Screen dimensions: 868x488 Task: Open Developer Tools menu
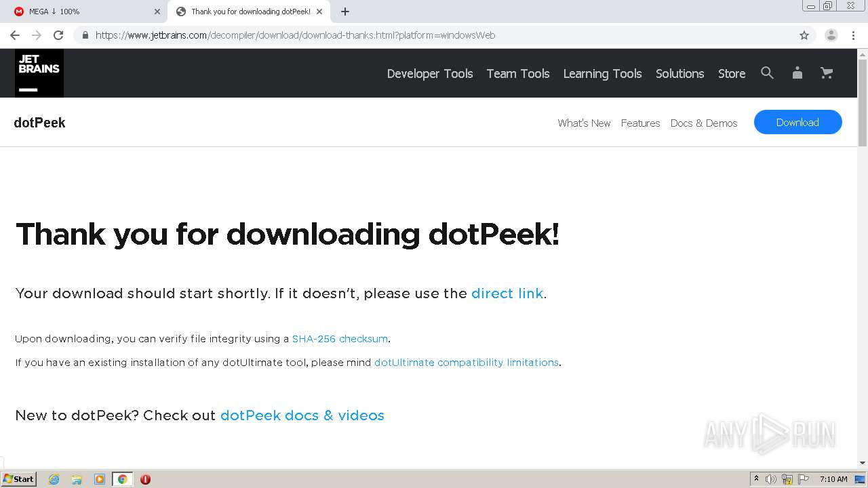430,73
